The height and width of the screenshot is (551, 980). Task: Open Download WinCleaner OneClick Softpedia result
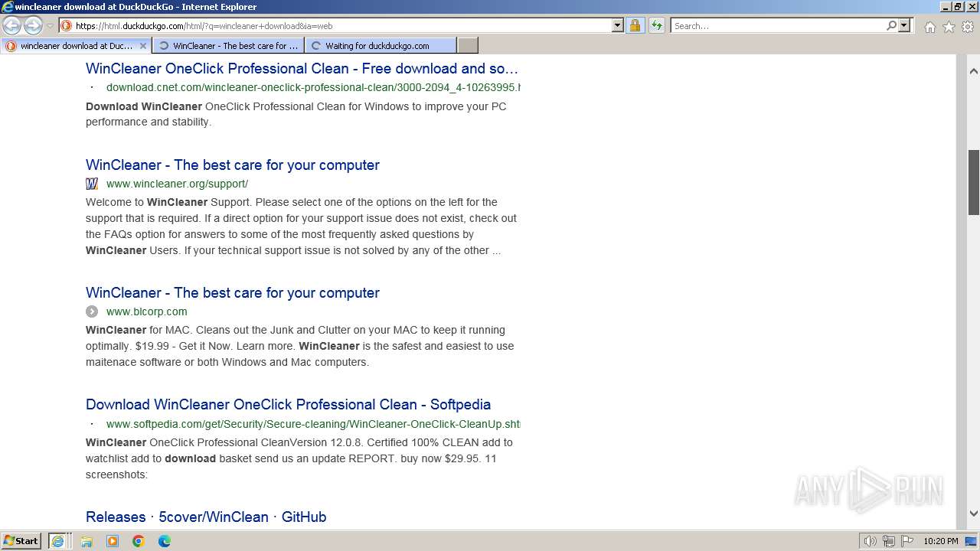click(288, 404)
